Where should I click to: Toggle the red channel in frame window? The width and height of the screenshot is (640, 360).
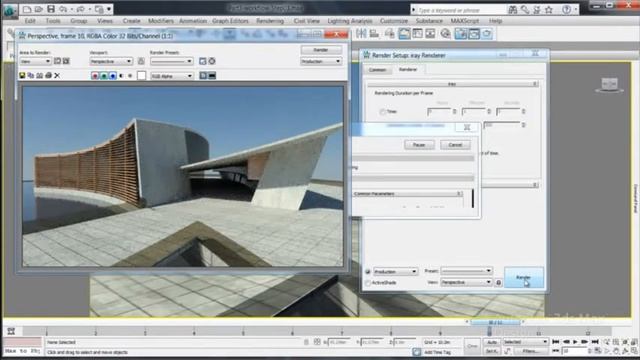[x=95, y=76]
